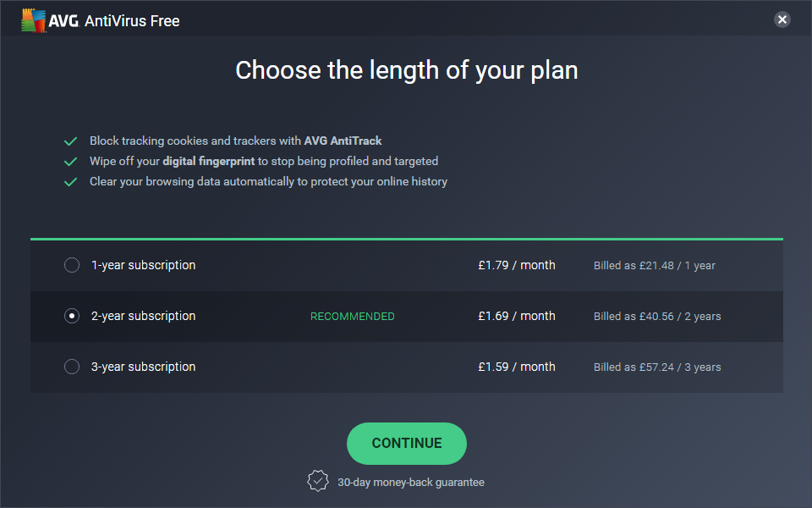Screen dimensions: 812x508
Task: Click the Billed as £40.56 text
Action: click(x=657, y=317)
